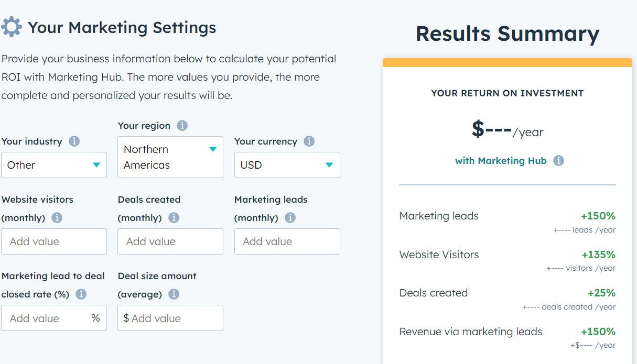The width and height of the screenshot is (637, 364).
Task: Select the Marketing leads input field
Action: click(287, 241)
